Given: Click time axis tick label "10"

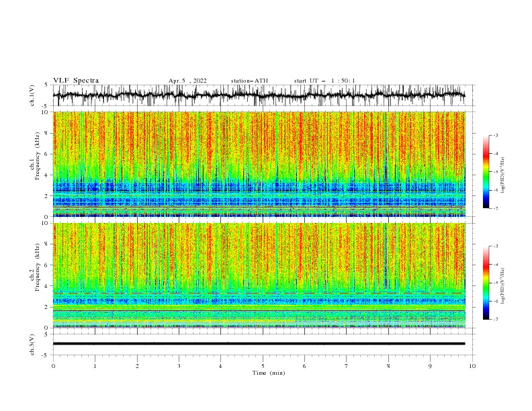Looking at the screenshot, I should [472, 366].
